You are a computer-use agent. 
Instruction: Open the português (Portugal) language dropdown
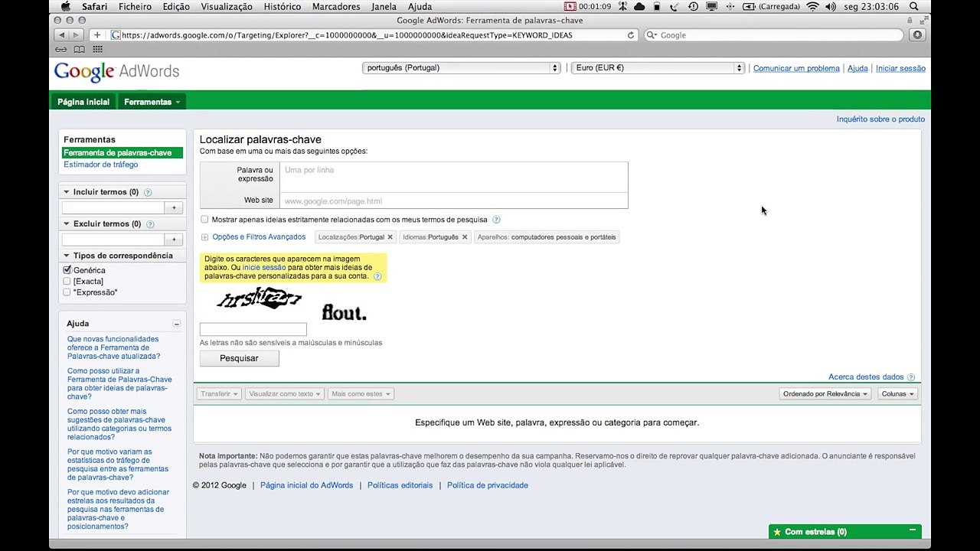tap(462, 68)
